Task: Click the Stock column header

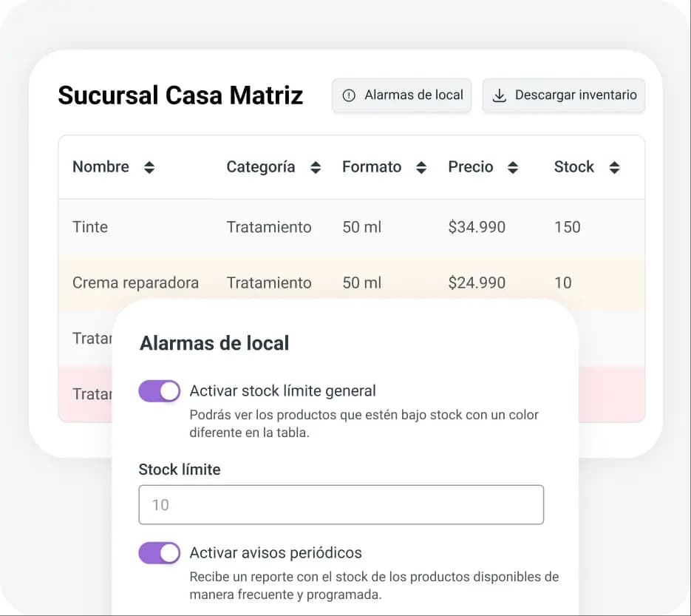Action: tap(574, 167)
